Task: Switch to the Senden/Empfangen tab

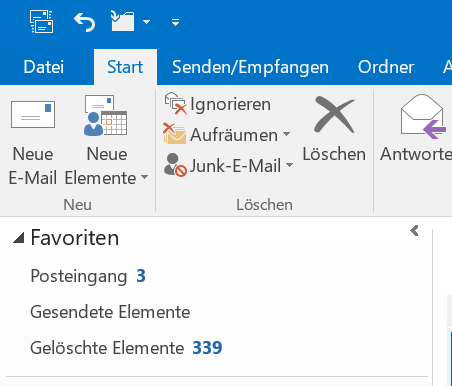Action: click(250, 67)
